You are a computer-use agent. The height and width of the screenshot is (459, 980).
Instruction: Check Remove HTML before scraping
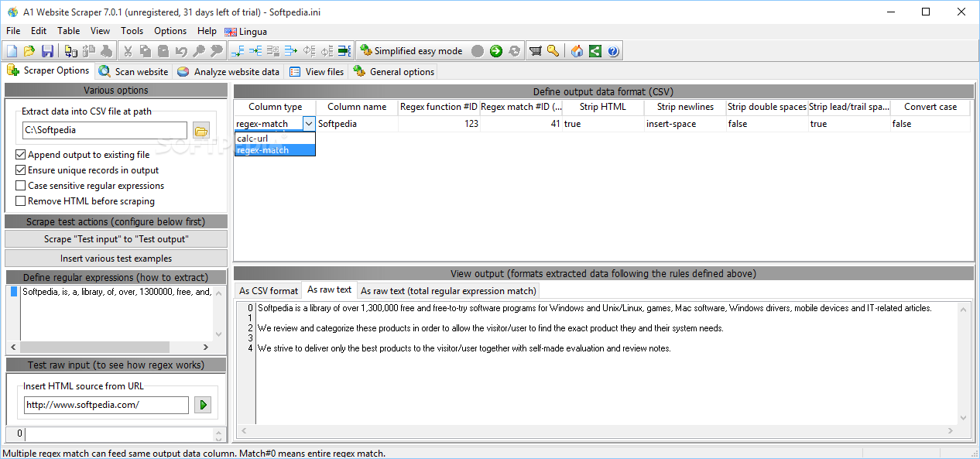[x=21, y=201]
